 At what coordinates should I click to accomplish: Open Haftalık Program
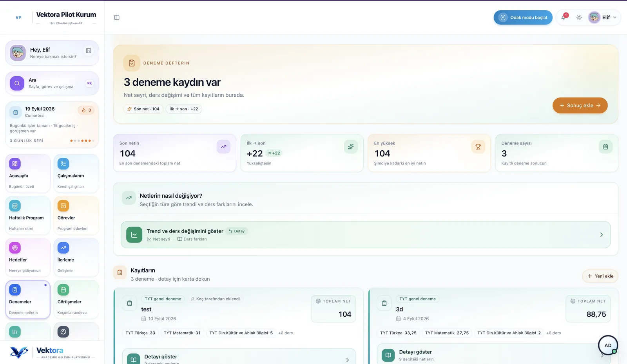point(28,215)
